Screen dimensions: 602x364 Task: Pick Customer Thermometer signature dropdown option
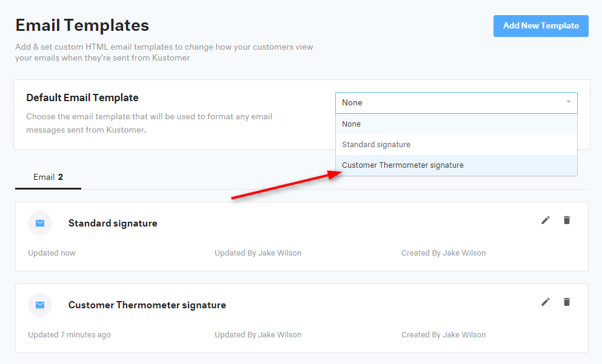[x=456, y=165]
